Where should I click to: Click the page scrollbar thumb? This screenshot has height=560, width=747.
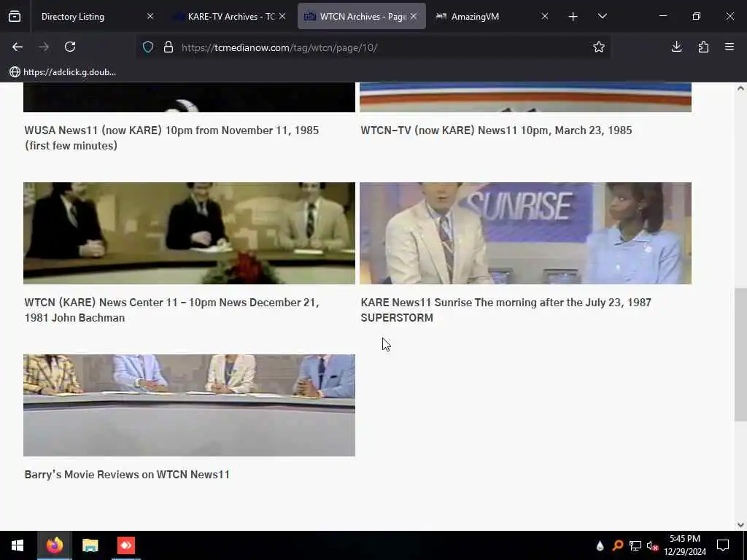(x=740, y=355)
